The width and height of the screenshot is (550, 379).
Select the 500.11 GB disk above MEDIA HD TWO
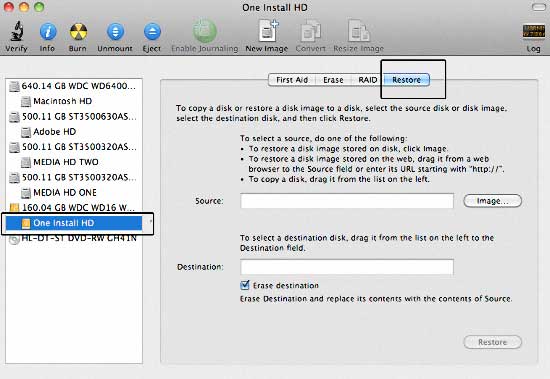coord(74,147)
